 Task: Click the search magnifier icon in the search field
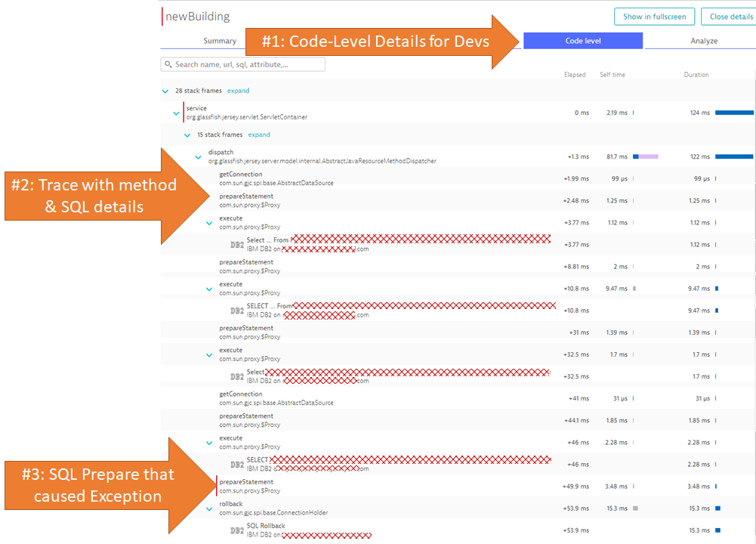[x=168, y=64]
